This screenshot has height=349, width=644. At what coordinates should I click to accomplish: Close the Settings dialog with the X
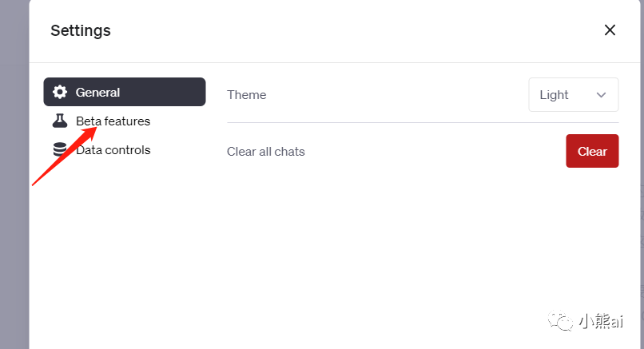point(610,30)
